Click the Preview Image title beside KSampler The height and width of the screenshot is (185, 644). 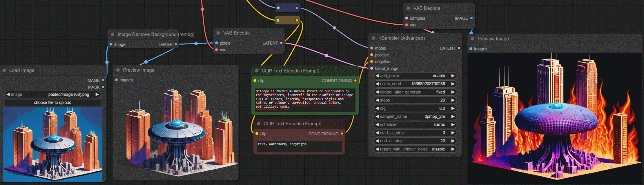[x=493, y=39]
